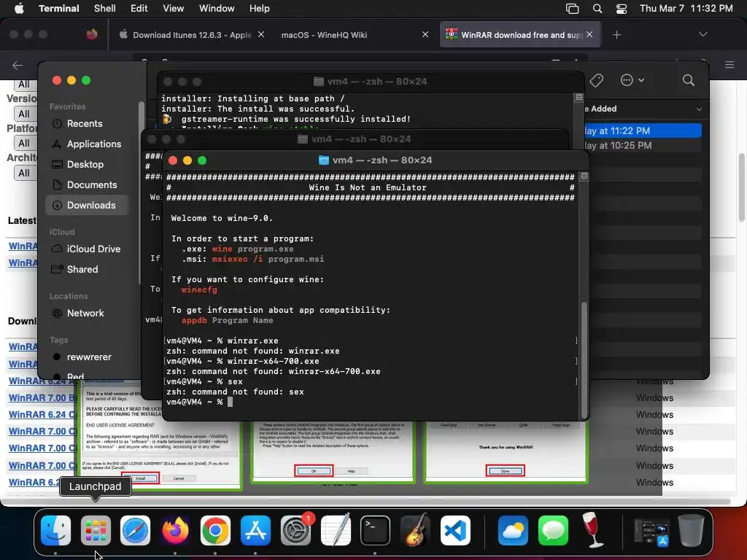Open Control Center in menu bar
Viewport: 747px width, 560px height.
pyautogui.click(x=622, y=9)
